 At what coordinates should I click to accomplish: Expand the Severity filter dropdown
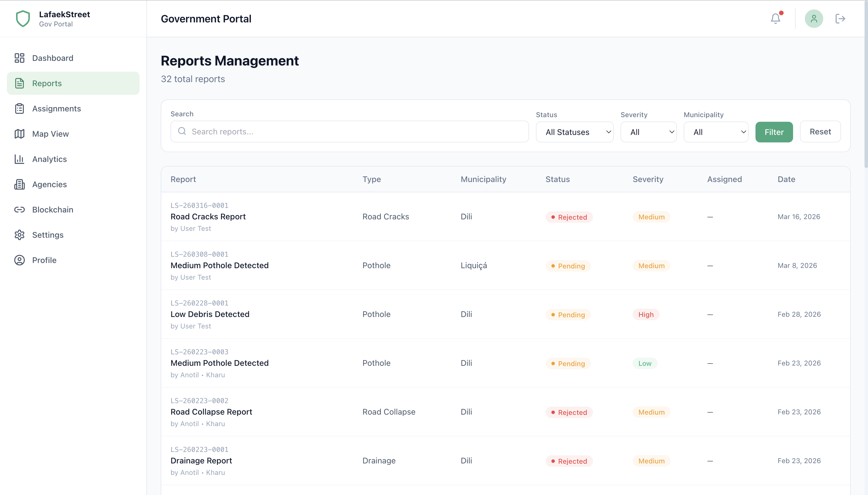click(648, 132)
